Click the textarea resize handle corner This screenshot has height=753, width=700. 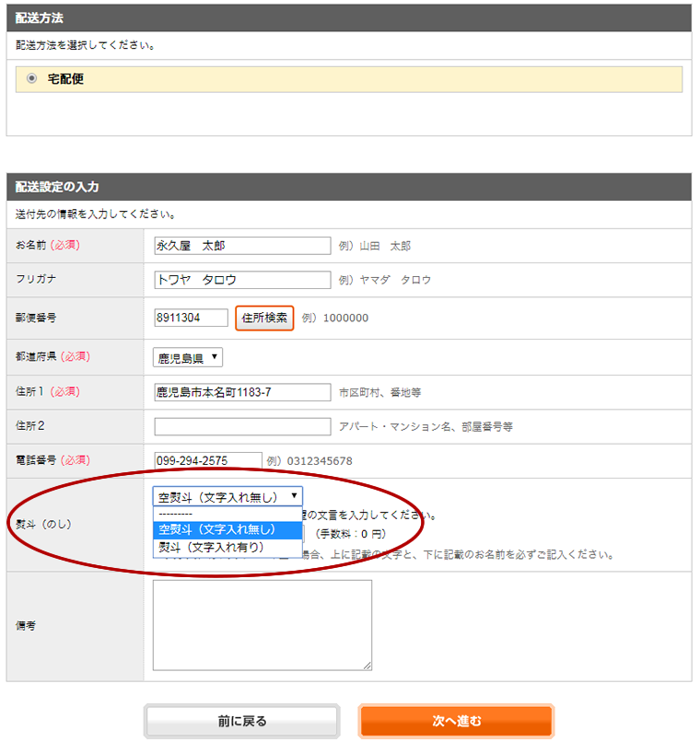(x=367, y=666)
